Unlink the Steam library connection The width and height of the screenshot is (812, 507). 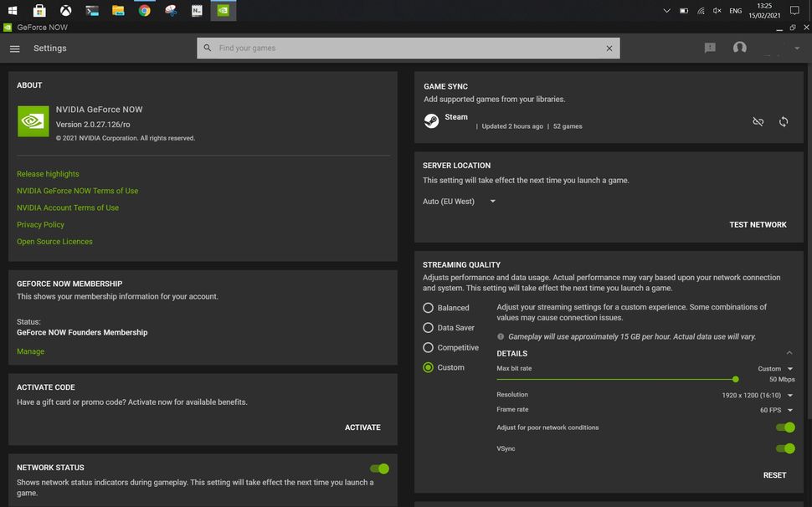758,121
